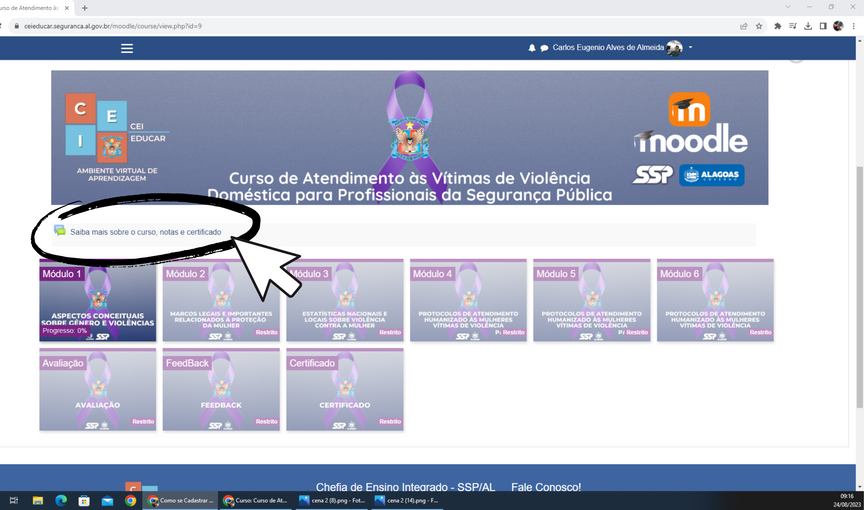The width and height of the screenshot is (864, 510).
Task: Open the browser extensions puzzle icon
Action: [777, 26]
